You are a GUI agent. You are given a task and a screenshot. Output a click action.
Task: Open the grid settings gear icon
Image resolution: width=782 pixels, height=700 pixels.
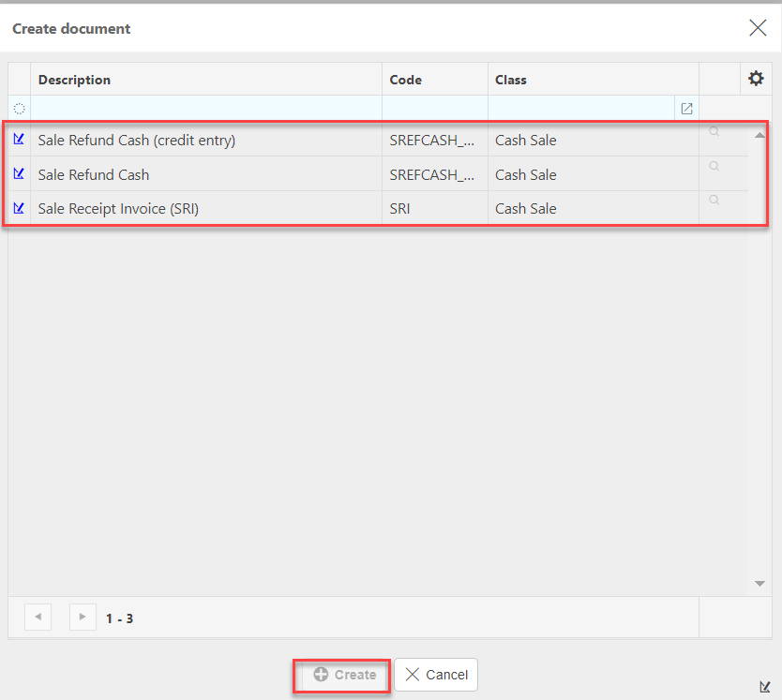756,80
